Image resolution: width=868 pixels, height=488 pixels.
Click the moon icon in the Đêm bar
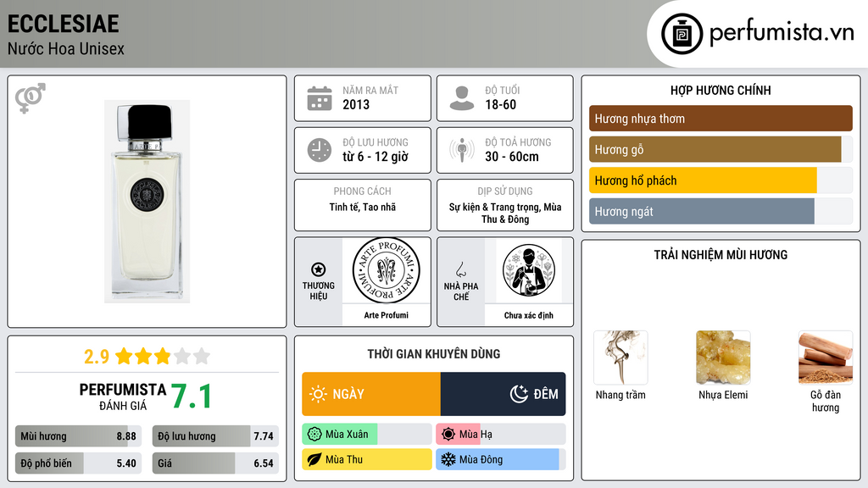point(519,394)
